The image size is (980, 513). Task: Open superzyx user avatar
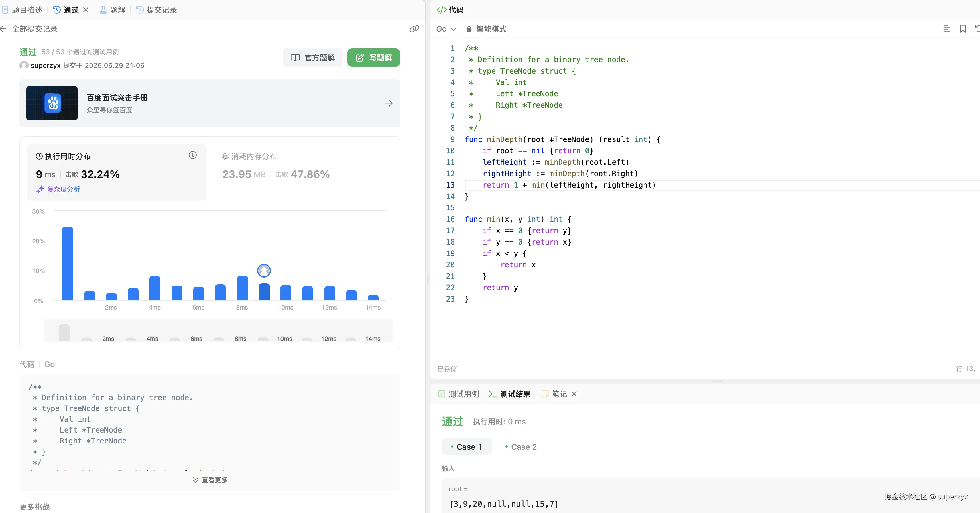24,66
